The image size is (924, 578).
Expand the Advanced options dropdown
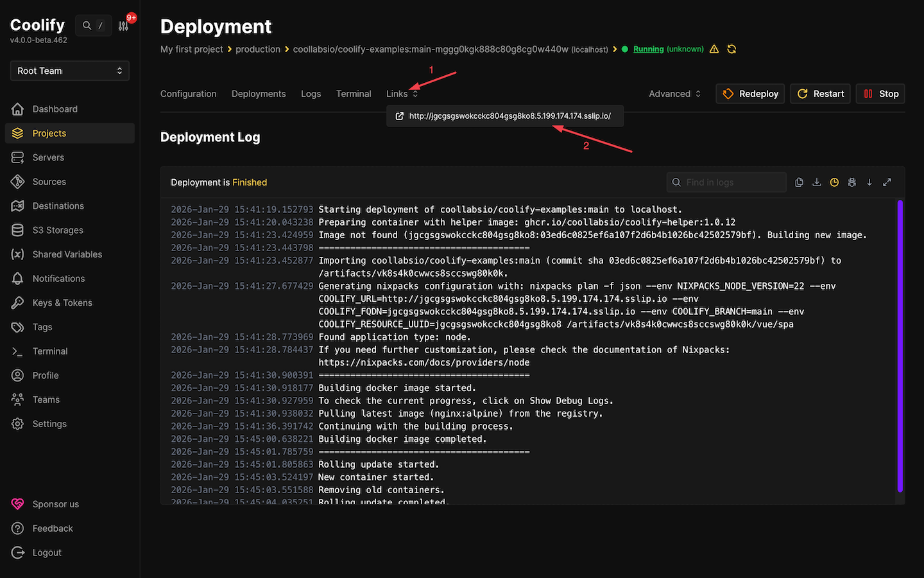pyautogui.click(x=674, y=93)
